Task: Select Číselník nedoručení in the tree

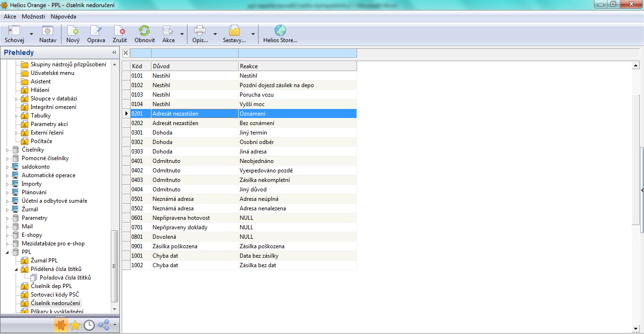Action: 55,303
